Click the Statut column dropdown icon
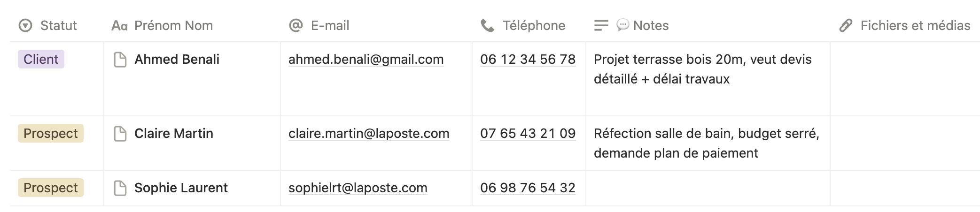Image resolution: width=980 pixels, height=212 pixels. coord(25,25)
